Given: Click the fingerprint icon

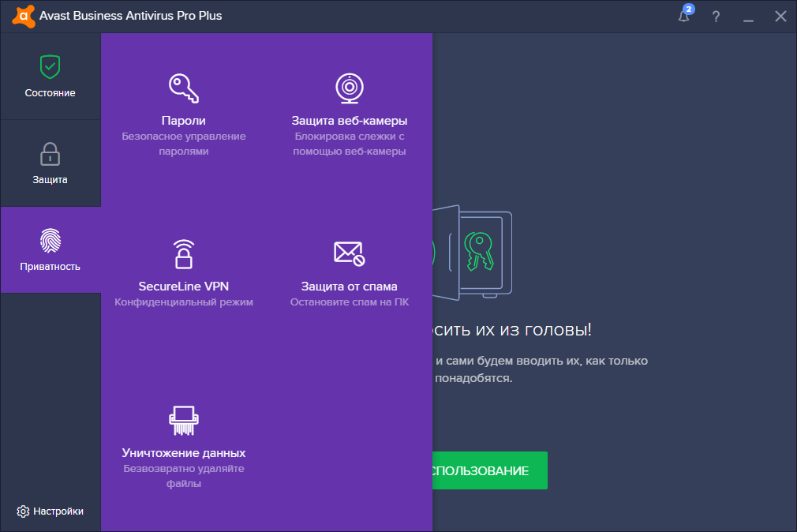Looking at the screenshot, I should click(x=51, y=241).
